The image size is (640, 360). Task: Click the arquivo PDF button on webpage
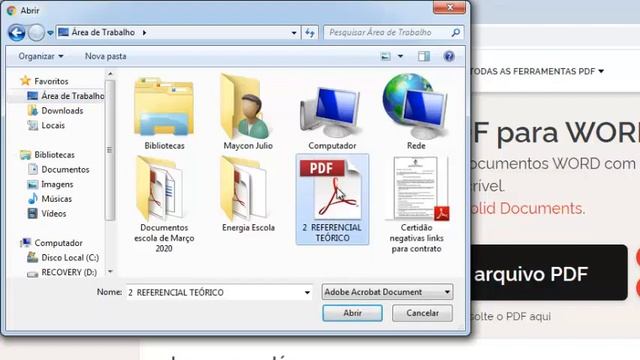(549, 273)
